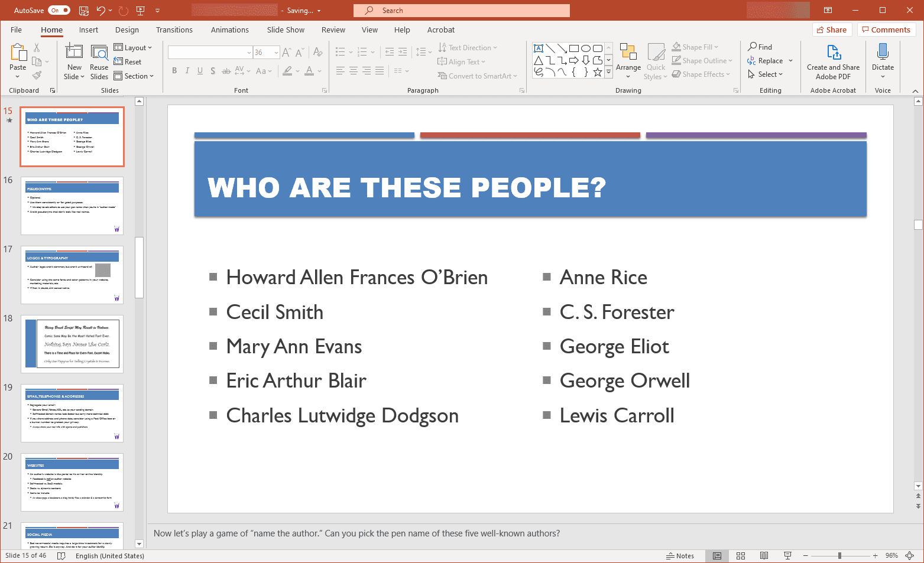Click Create and Share Adobe PDF icon

(x=834, y=52)
